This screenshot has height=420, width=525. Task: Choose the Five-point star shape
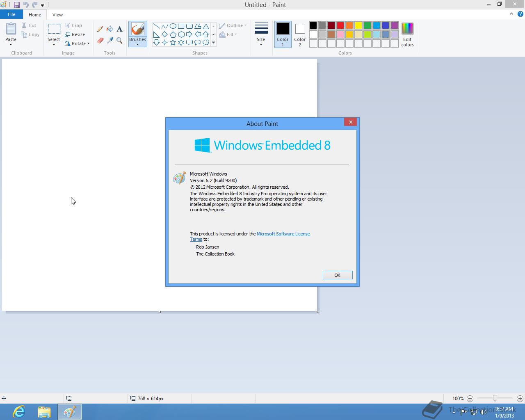coord(173,42)
